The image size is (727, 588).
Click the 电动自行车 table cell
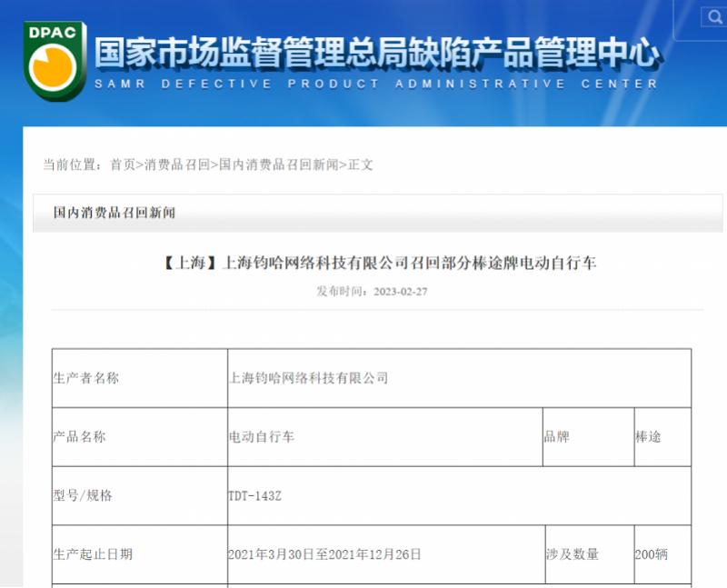tap(384, 437)
